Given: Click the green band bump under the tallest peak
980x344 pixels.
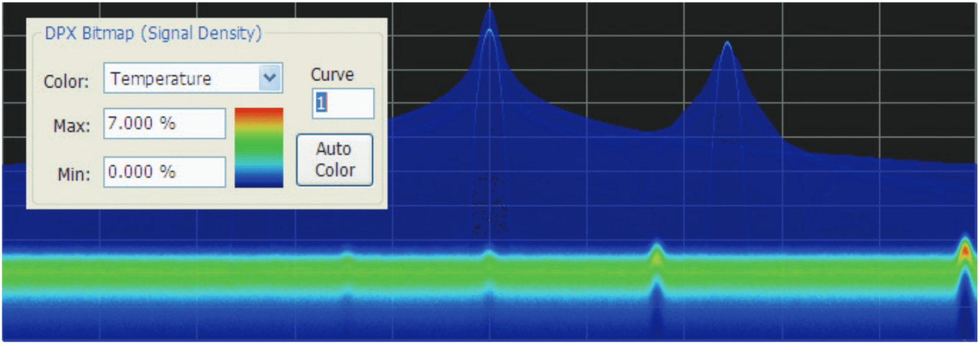Looking at the screenshot, I should 489,254.
